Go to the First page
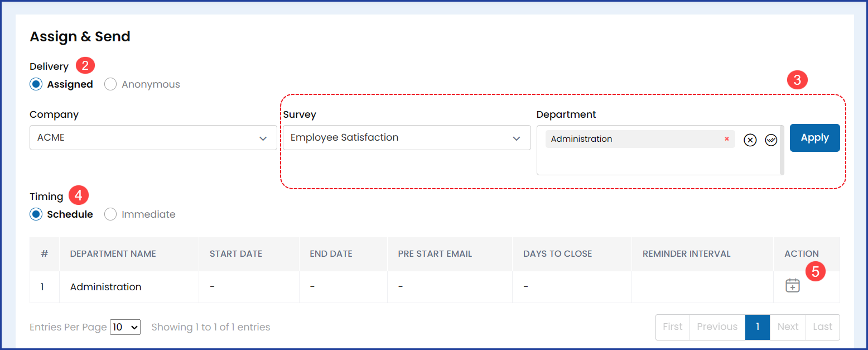The image size is (868, 350). pyautogui.click(x=672, y=327)
